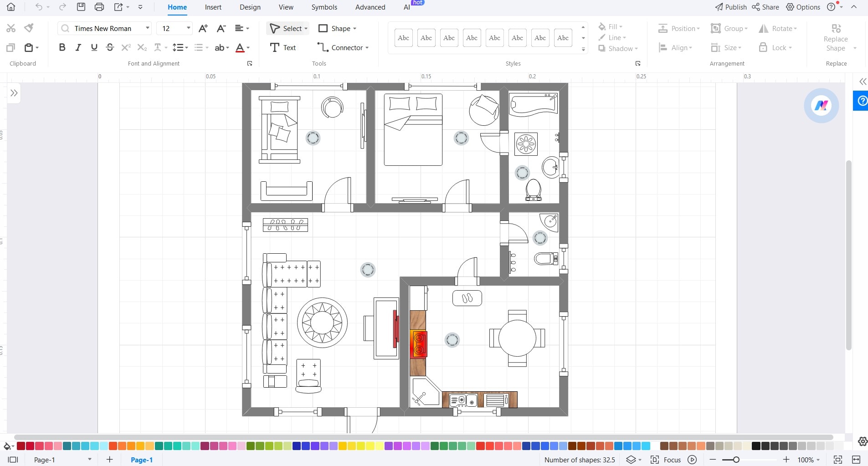Switch to the Symbols tab
This screenshot has width=868, height=466.
point(324,7)
